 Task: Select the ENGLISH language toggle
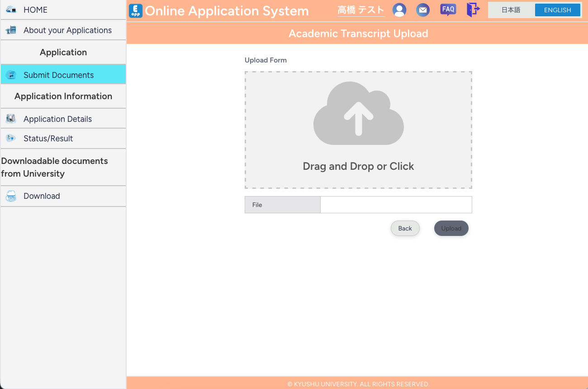pyautogui.click(x=558, y=10)
